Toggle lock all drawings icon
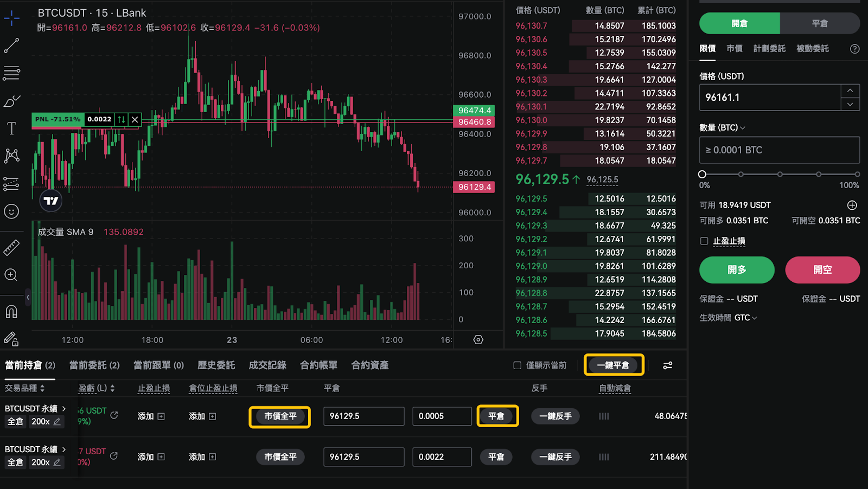 [x=11, y=339]
